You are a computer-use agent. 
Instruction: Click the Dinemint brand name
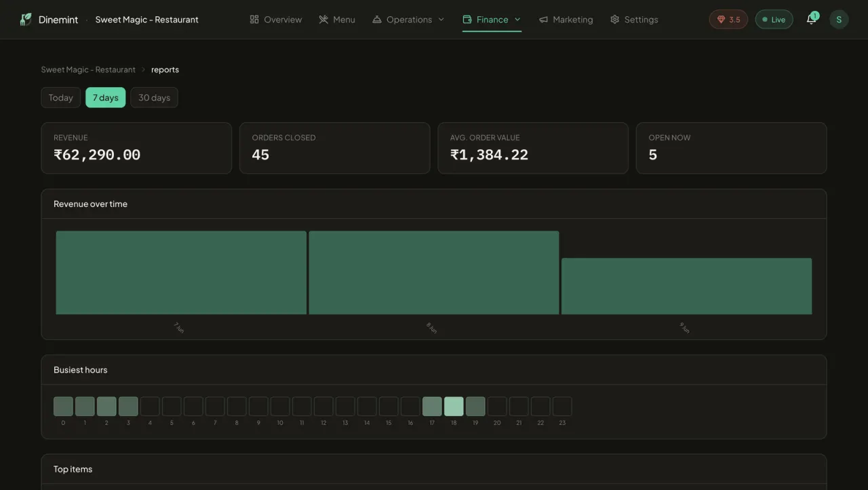(x=58, y=20)
